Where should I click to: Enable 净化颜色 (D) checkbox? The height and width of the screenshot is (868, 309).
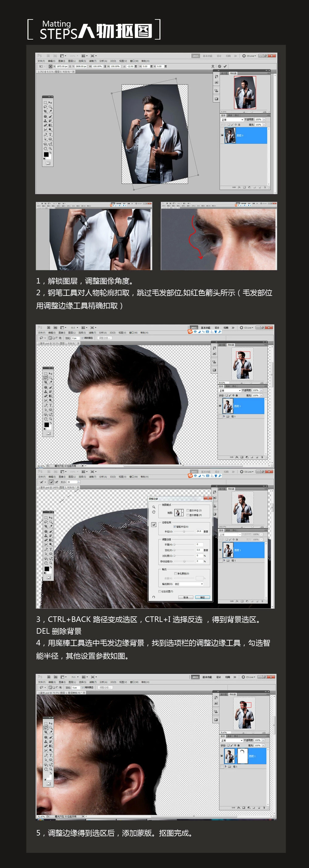click(175, 573)
